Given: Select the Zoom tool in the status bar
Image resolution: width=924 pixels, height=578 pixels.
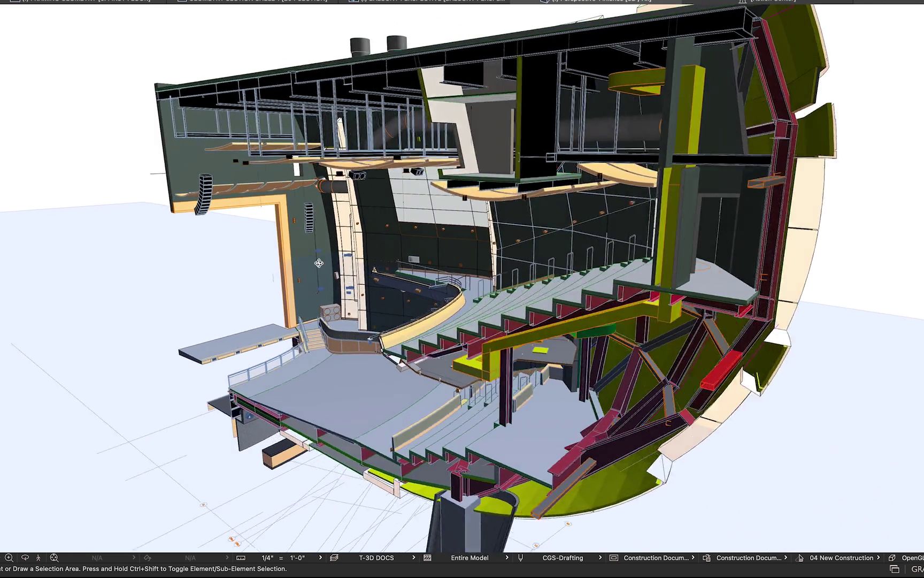Looking at the screenshot, I should click(9, 558).
